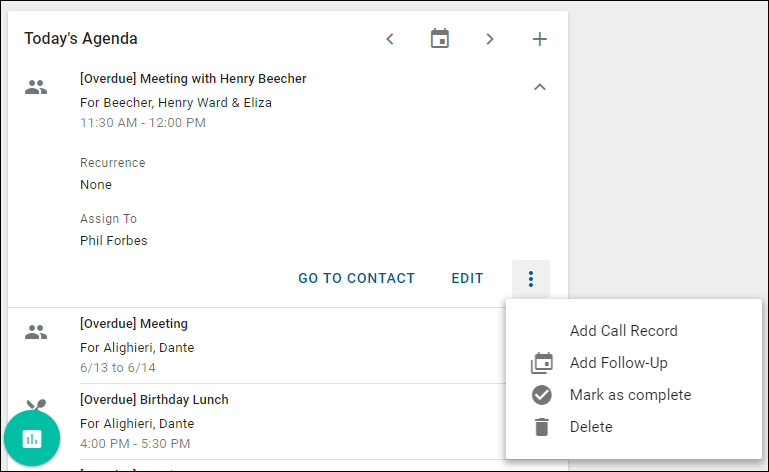The image size is (769, 472).
Task: Click people icon beside Henry Beecher meeting
Action: 36,88
